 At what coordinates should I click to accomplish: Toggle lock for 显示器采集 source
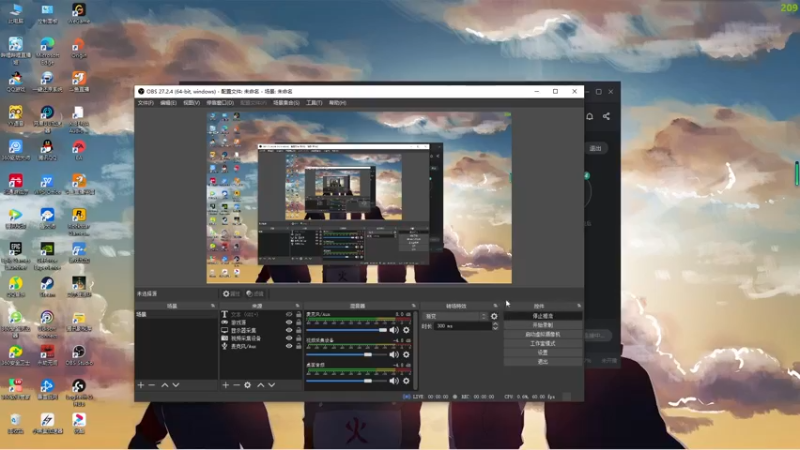[x=298, y=330]
